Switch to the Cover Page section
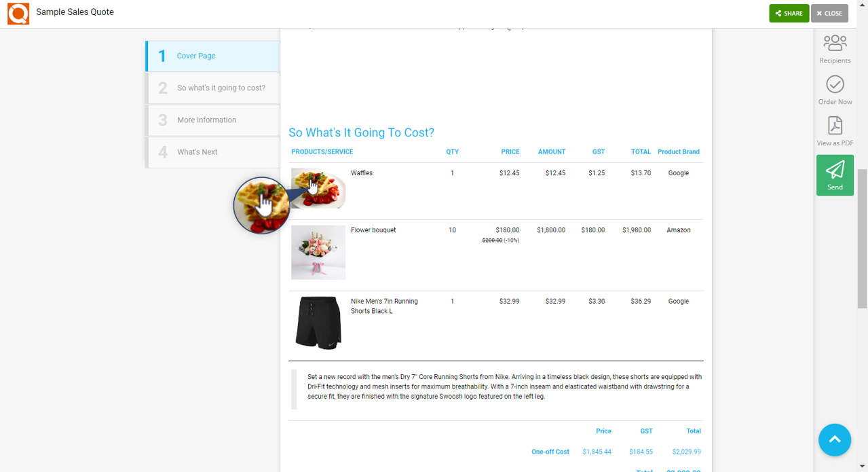868x472 pixels. pos(212,56)
